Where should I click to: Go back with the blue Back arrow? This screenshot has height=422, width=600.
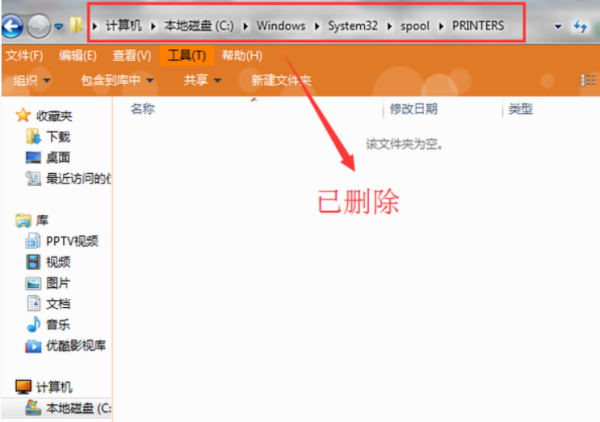point(12,26)
